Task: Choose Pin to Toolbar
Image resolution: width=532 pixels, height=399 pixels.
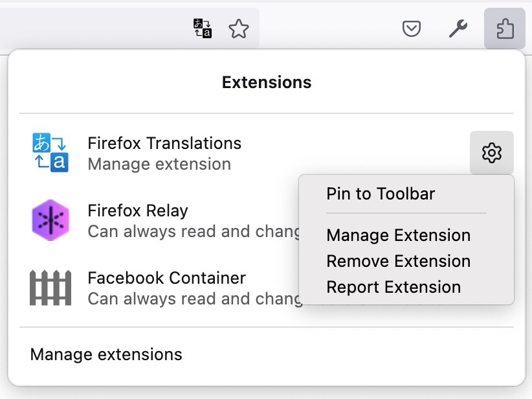Action: pos(381,194)
